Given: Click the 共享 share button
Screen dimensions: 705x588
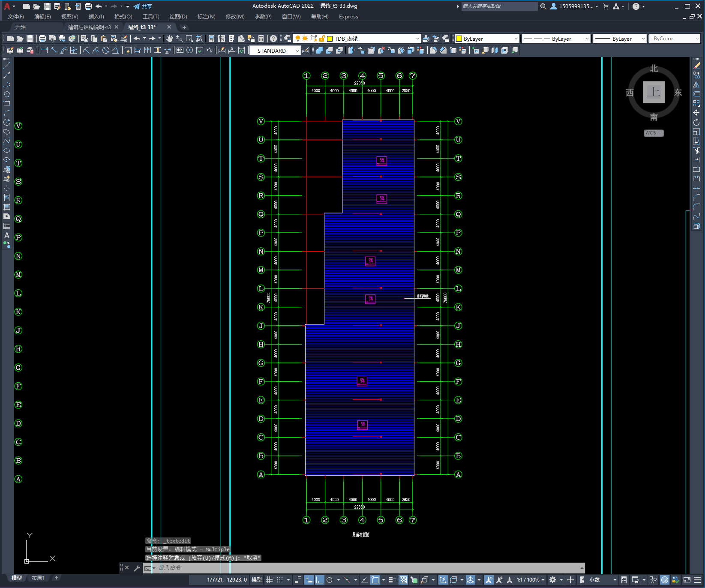Looking at the screenshot, I should [143, 6].
